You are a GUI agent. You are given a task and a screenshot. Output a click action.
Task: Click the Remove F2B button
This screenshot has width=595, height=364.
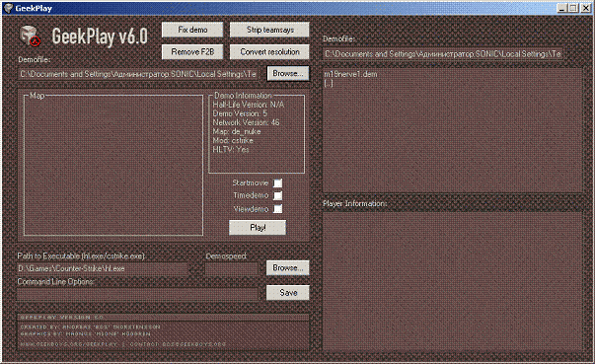192,52
